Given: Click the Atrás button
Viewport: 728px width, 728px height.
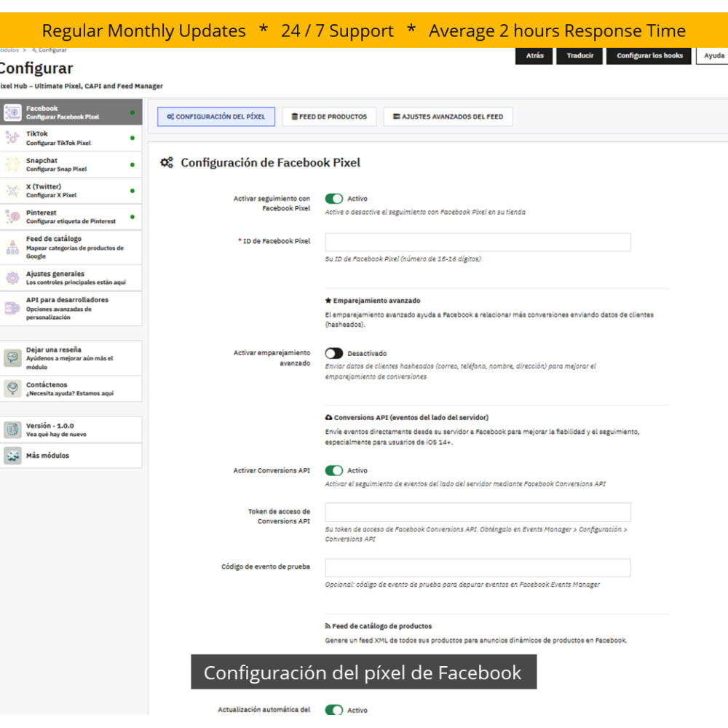Looking at the screenshot, I should click(x=534, y=56).
